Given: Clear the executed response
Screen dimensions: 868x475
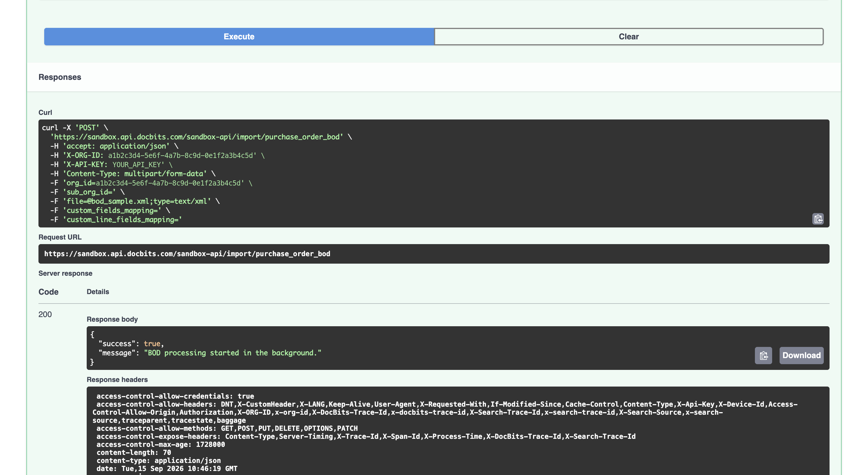Looking at the screenshot, I should pyautogui.click(x=629, y=36).
